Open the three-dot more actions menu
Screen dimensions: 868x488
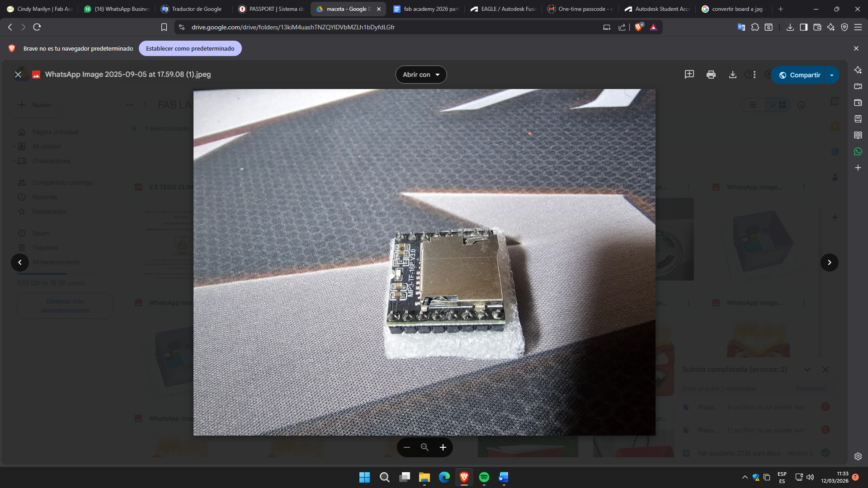click(x=755, y=75)
